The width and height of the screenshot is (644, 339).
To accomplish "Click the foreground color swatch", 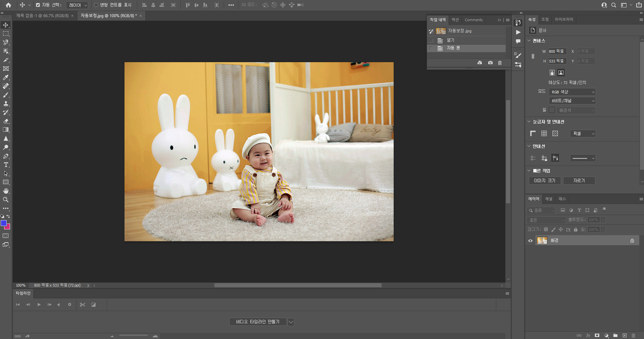I will (x=4, y=223).
